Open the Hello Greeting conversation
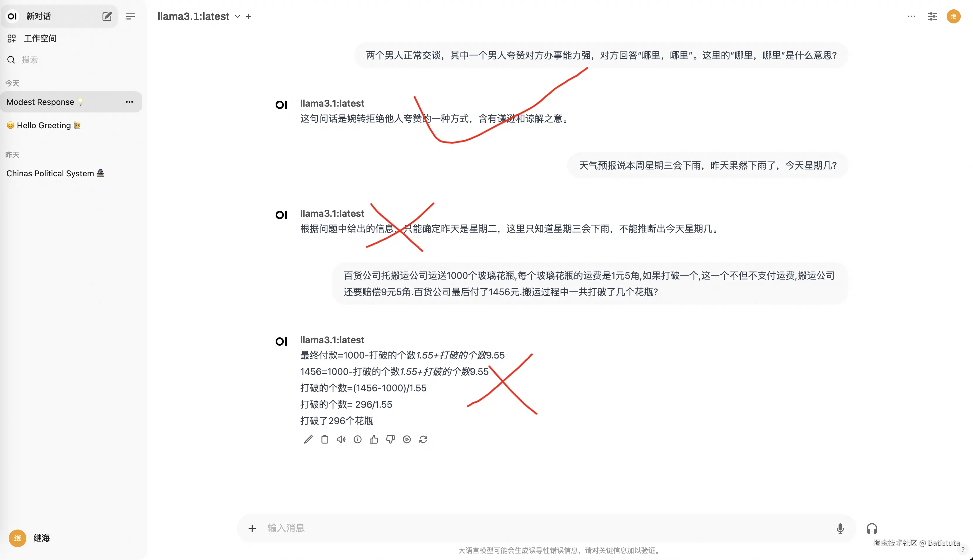Screen dimensions: 973x560 click(44, 125)
